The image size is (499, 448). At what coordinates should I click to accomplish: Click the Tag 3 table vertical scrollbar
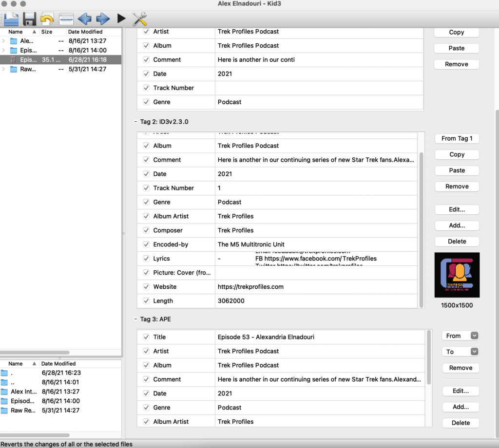pyautogui.click(x=429, y=357)
